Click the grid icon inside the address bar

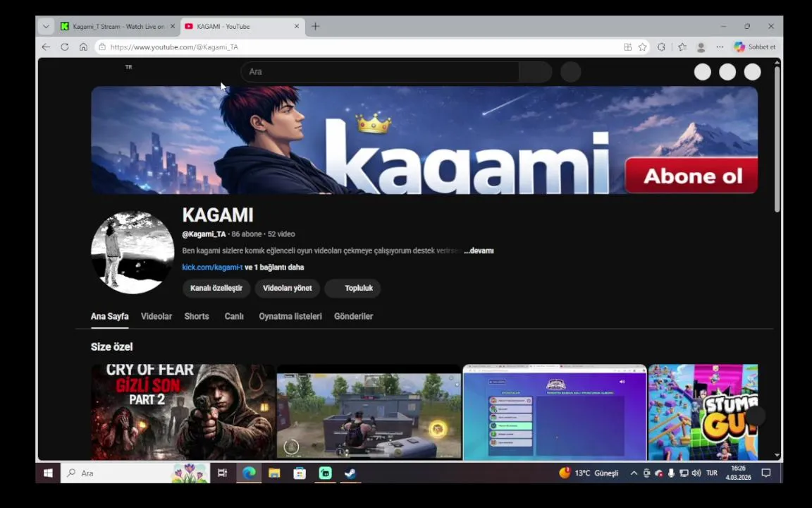click(x=627, y=47)
